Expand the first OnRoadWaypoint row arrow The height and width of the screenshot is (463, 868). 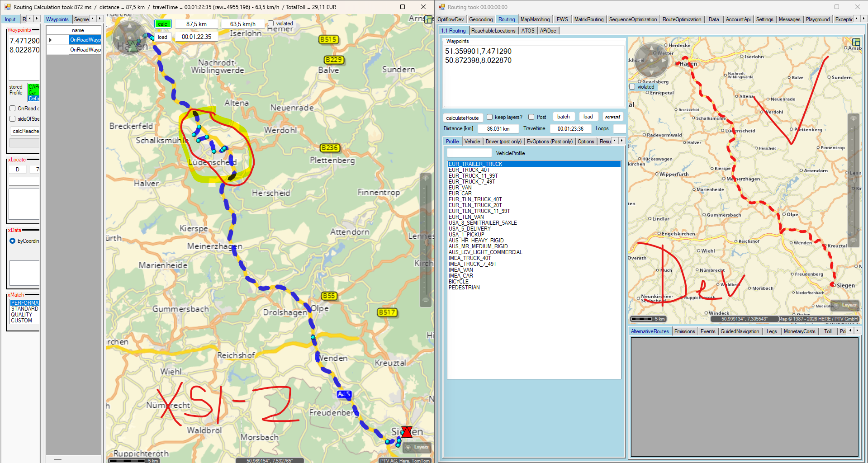pos(51,40)
